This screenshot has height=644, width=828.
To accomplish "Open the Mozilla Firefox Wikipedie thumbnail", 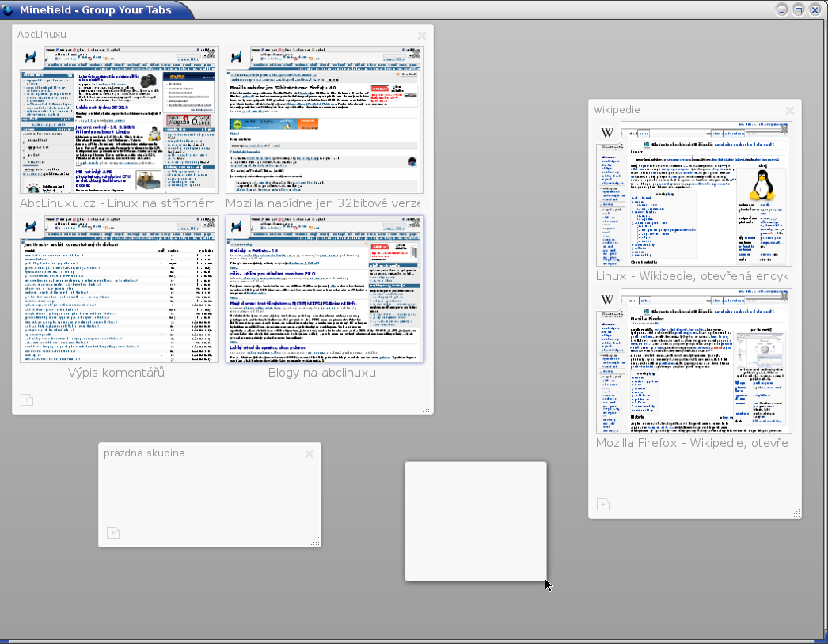I will point(694,361).
